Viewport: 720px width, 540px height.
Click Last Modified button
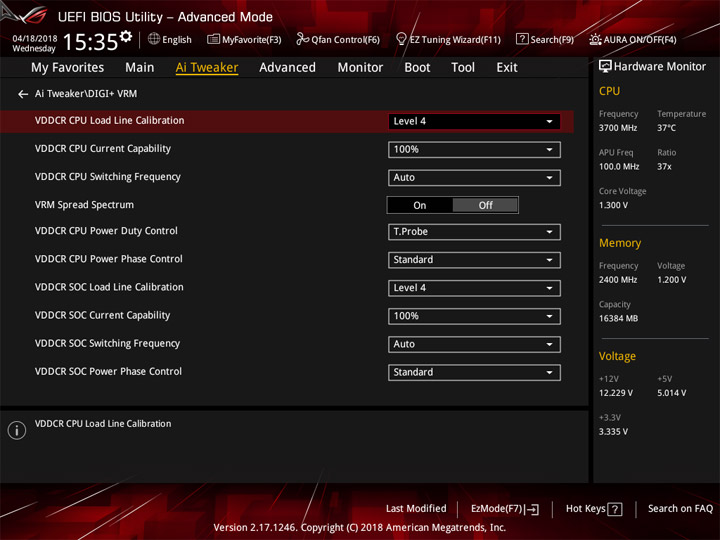tap(416, 509)
